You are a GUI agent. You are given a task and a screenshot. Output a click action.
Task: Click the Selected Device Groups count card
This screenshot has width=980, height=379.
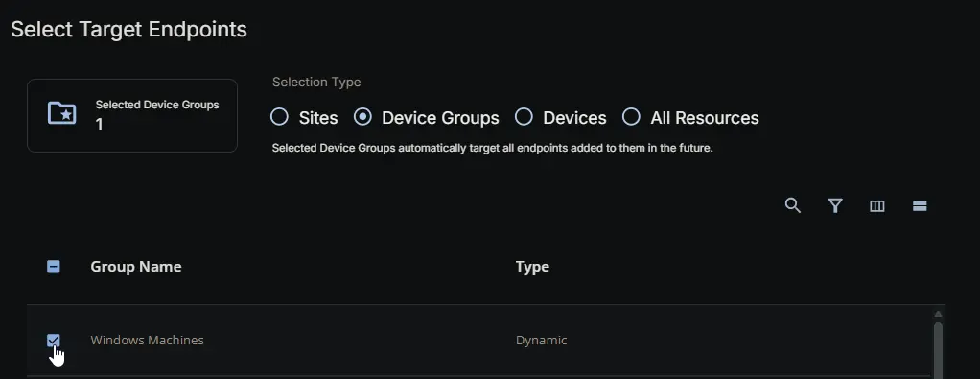[132, 115]
